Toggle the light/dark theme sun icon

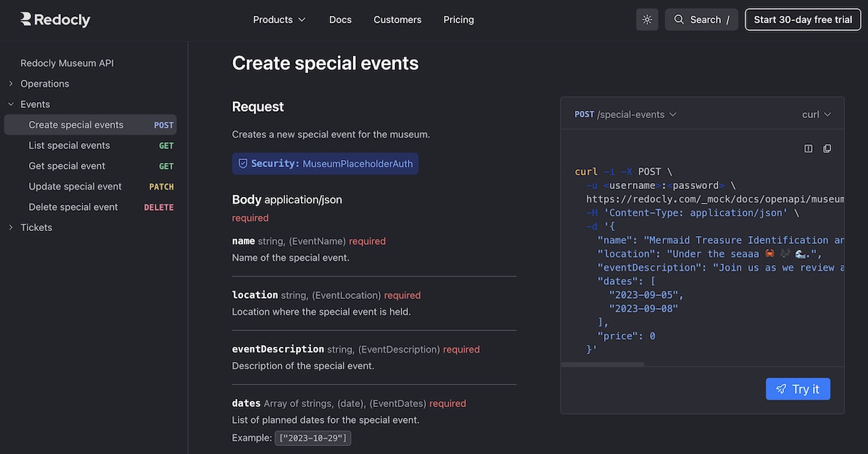tap(647, 20)
